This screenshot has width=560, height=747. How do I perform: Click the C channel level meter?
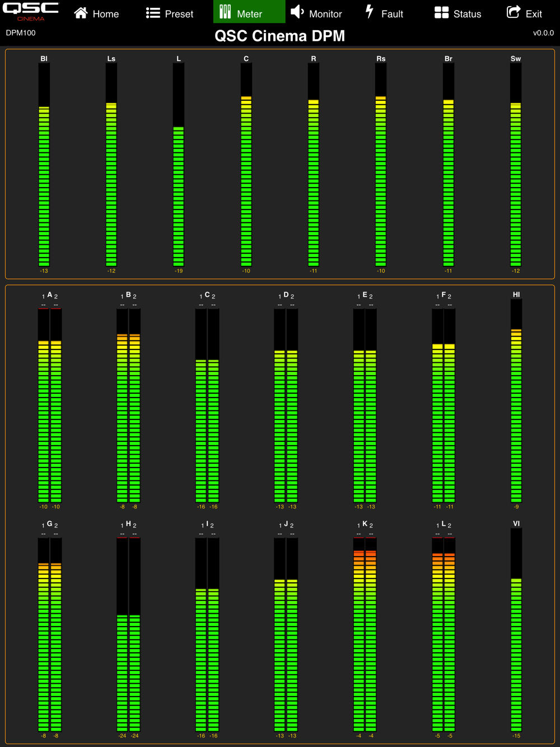point(246,165)
